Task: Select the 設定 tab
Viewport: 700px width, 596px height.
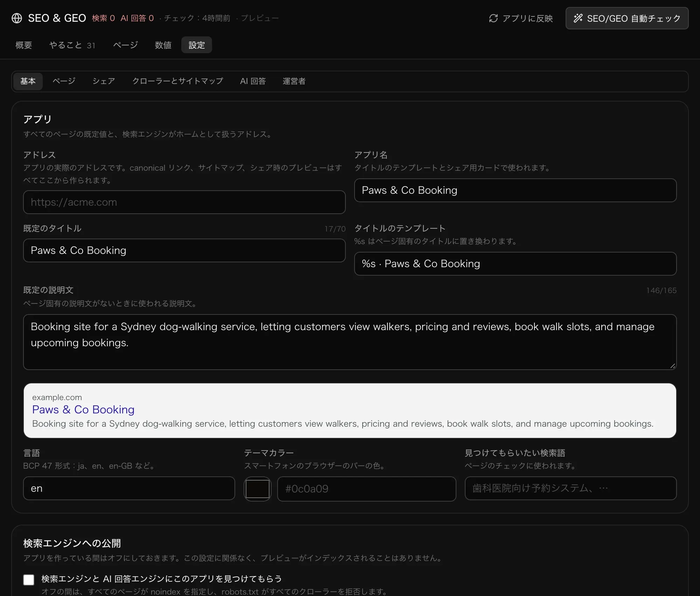Action: [x=196, y=45]
